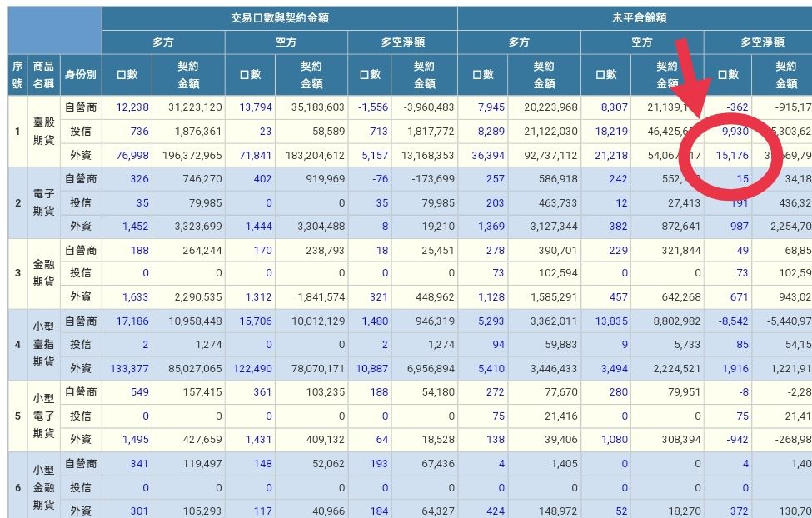Screen dimensions: 812x518
Task: Click the 小型臺指期貨 product name cell
Action: pyautogui.click(x=43, y=345)
